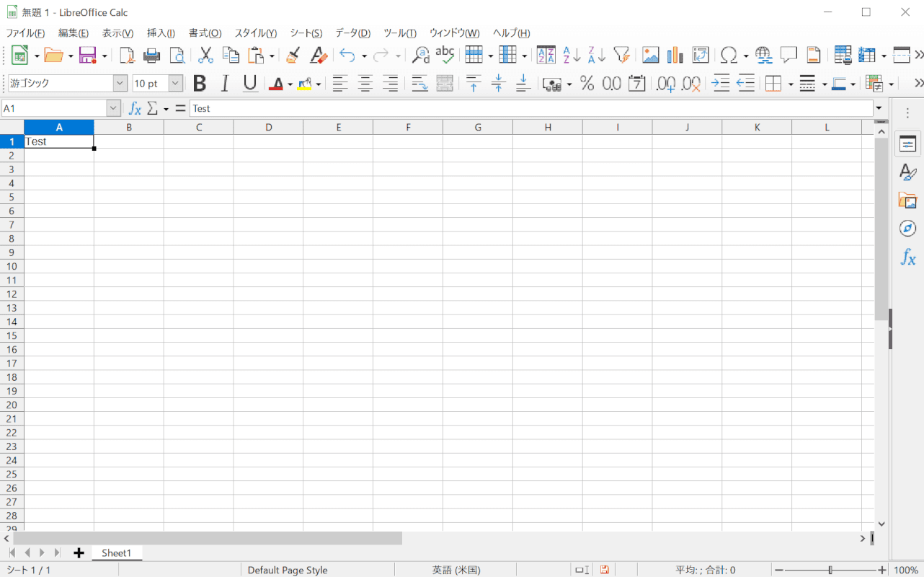
Task: Click the Function Wizard fx icon
Action: click(135, 108)
